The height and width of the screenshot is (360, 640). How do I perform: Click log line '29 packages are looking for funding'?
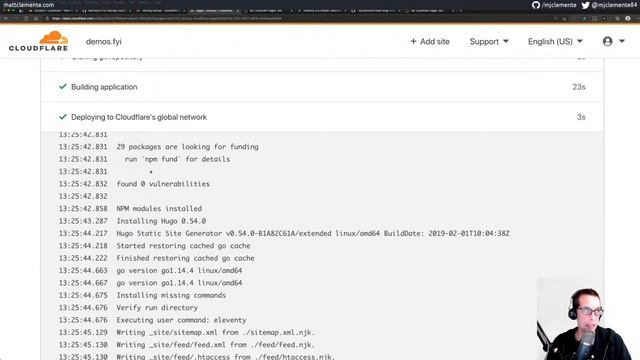click(187, 147)
